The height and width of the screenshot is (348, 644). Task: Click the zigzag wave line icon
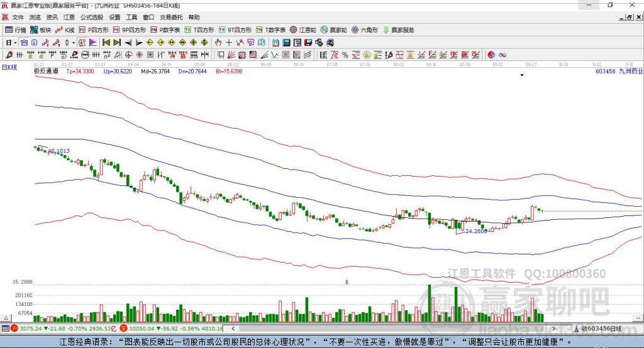274,55
